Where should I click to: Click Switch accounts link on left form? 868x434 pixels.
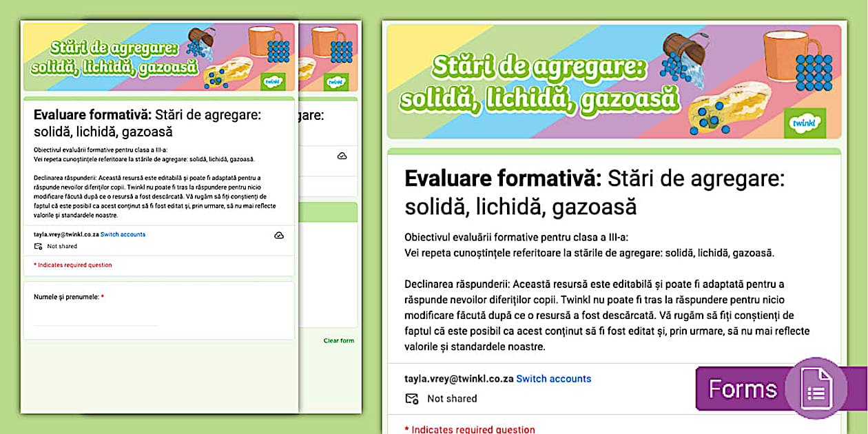pyautogui.click(x=123, y=235)
